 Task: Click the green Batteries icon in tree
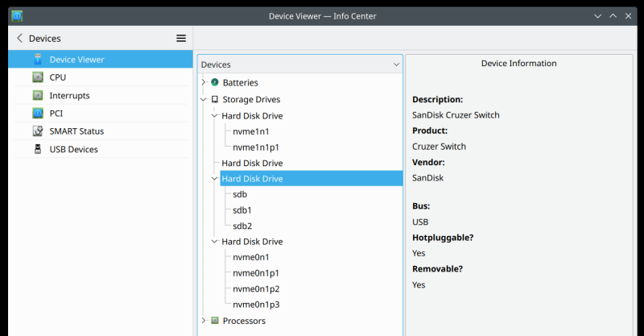point(215,82)
